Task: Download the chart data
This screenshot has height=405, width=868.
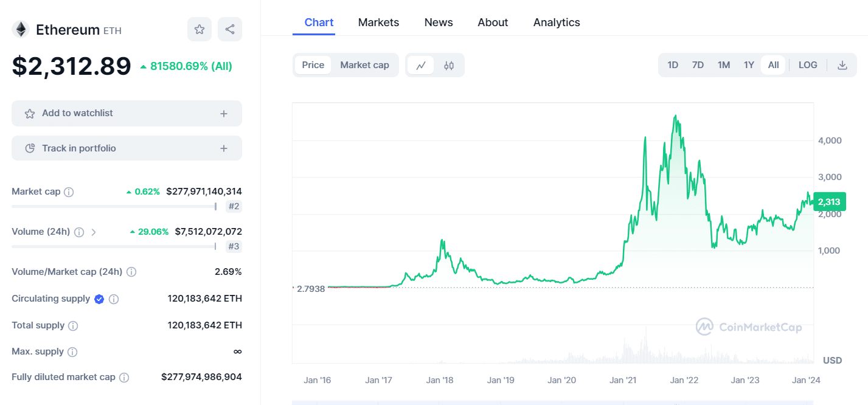Action: (843, 64)
